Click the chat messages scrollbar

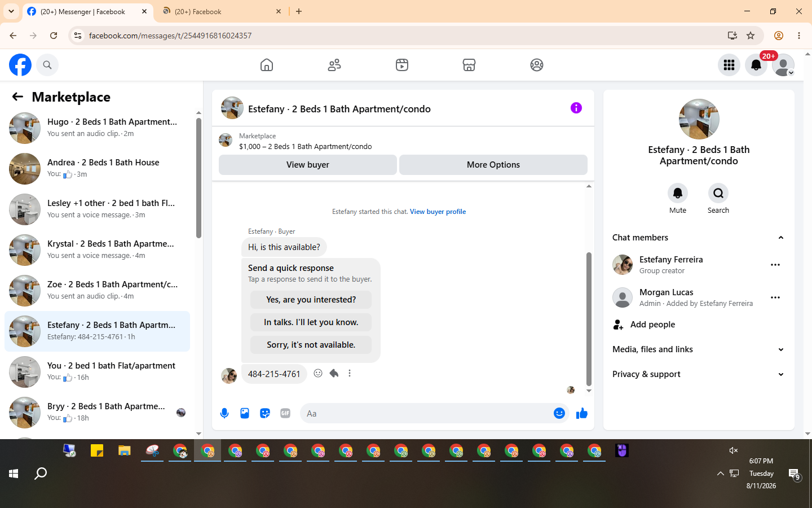tap(589, 319)
